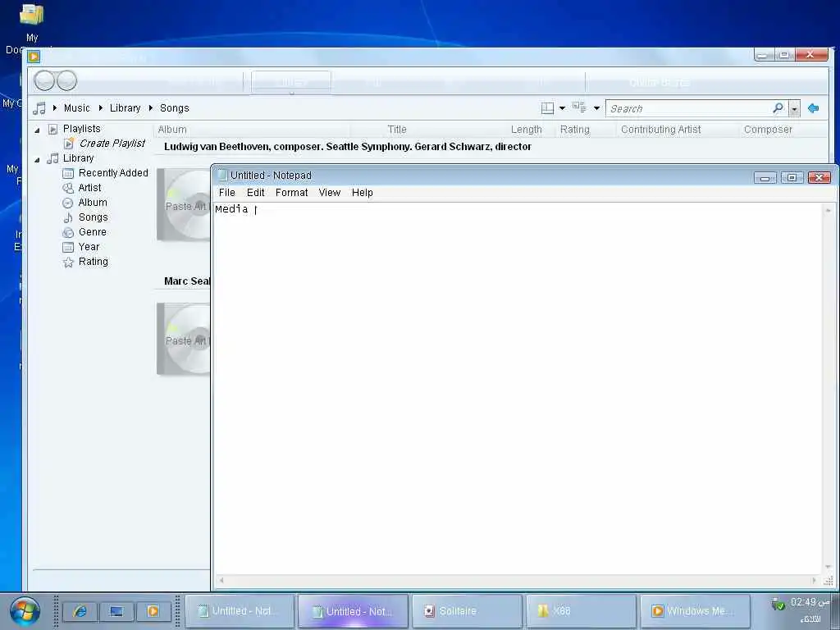Open My Documents desktop icon
840x630 pixels.
[31, 28]
